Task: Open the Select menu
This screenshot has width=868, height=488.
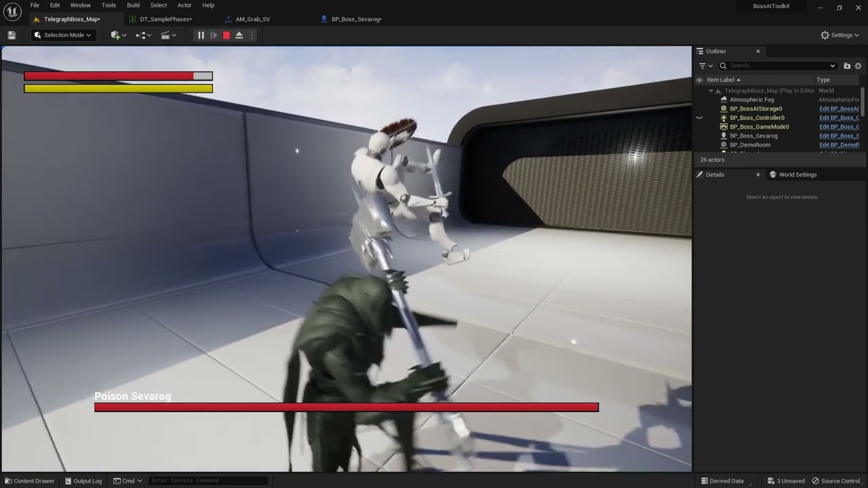Action: pos(159,5)
